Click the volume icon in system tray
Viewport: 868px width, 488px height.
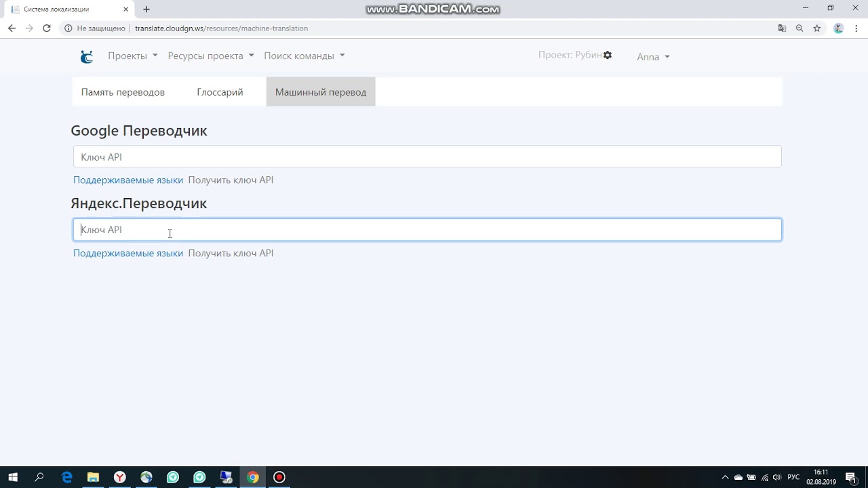click(x=776, y=477)
